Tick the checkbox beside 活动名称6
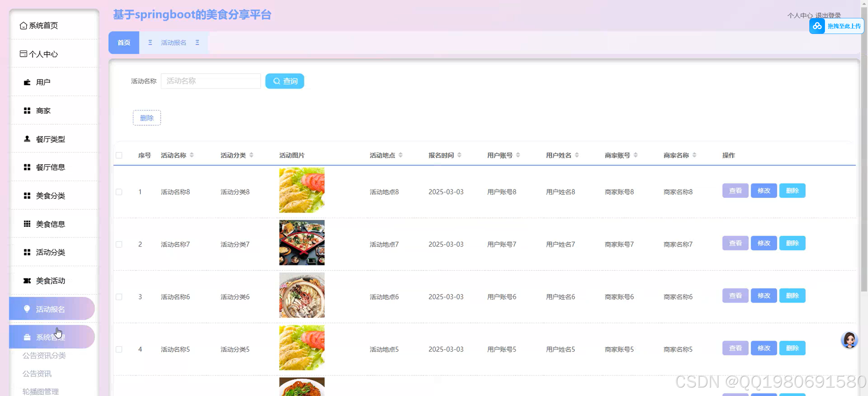Viewport: 868px width, 396px height. (x=119, y=297)
